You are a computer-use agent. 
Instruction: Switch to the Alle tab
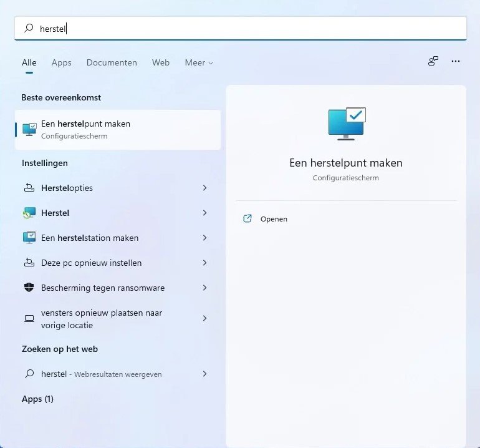[x=29, y=62]
